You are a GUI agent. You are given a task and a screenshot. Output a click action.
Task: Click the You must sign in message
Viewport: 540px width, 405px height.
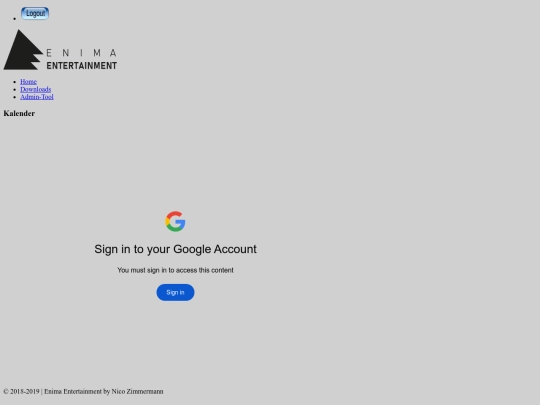pyautogui.click(x=175, y=270)
